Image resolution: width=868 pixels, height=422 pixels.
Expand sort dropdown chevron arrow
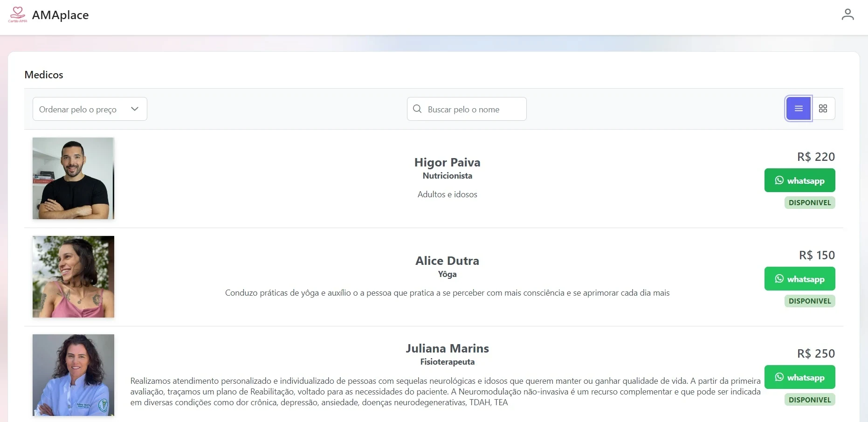click(135, 109)
